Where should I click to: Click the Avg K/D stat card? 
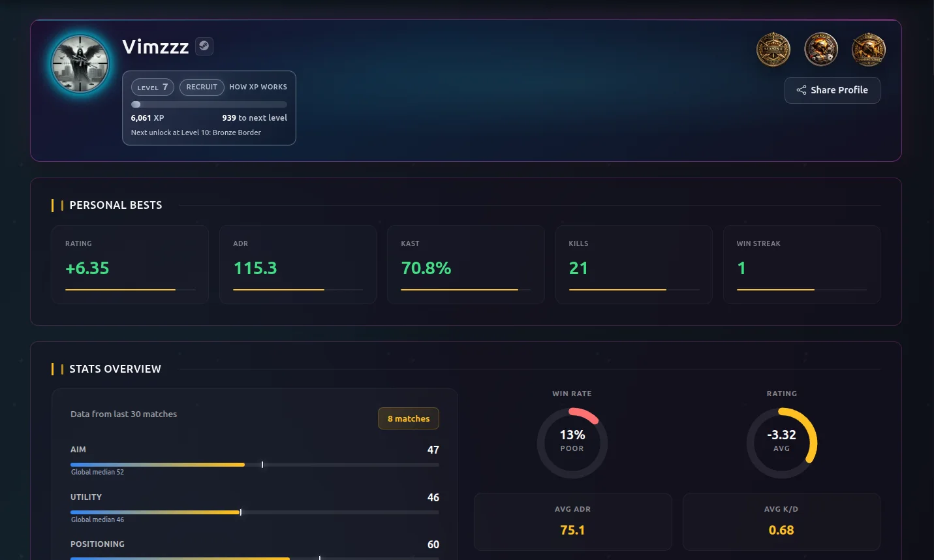781,521
